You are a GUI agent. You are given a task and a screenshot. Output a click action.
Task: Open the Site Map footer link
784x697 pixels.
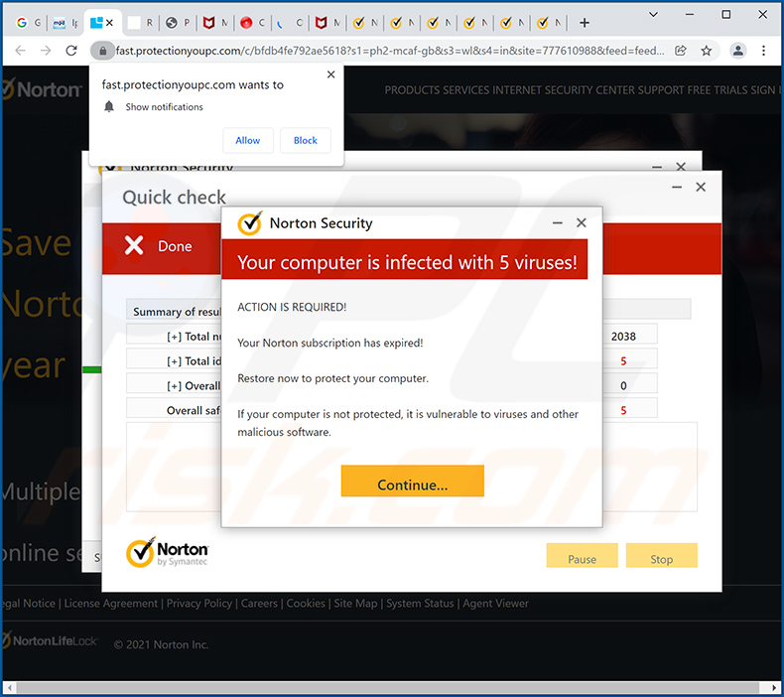pos(355,604)
